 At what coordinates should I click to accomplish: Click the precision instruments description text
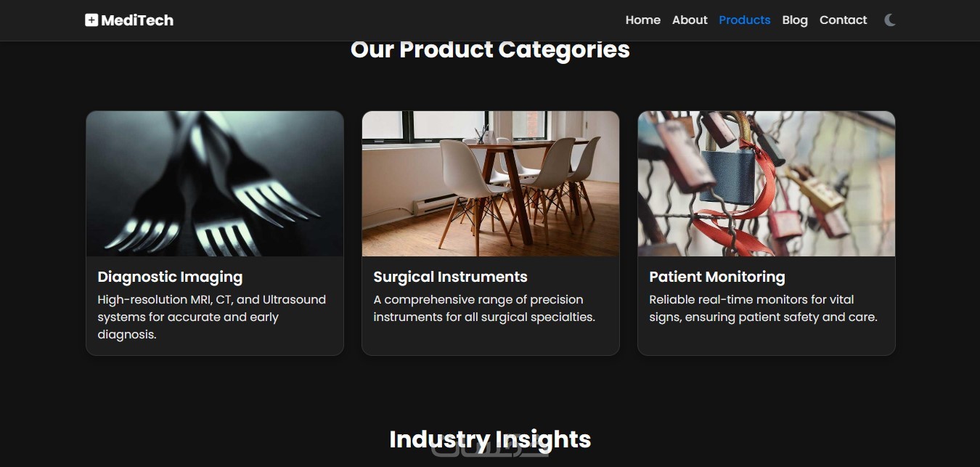coord(483,309)
